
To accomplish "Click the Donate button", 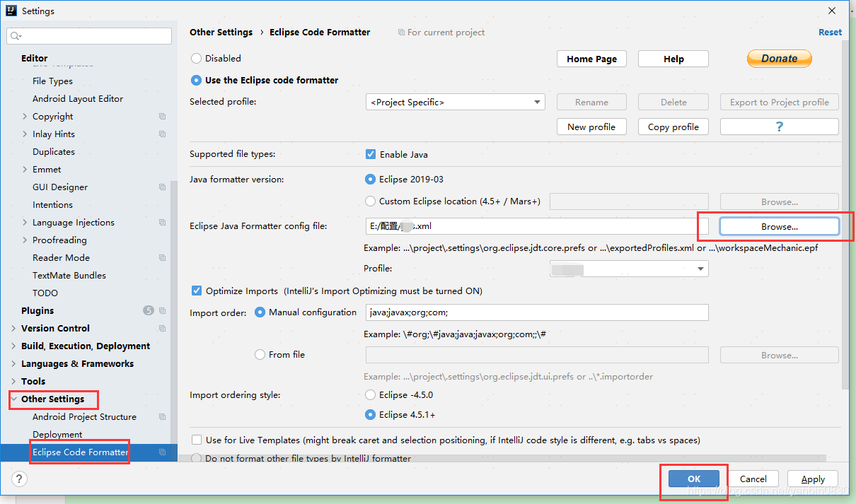I will coord(779,59).
